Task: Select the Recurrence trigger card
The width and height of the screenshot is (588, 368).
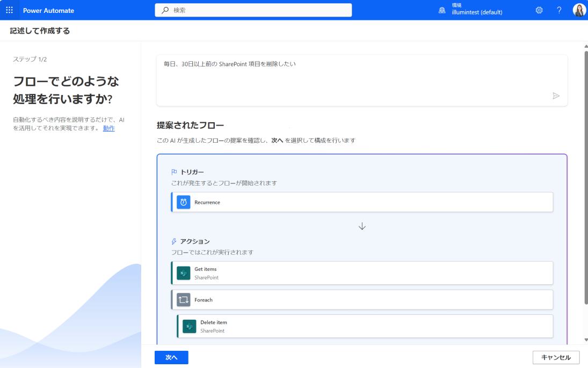Action: (362, 202)
